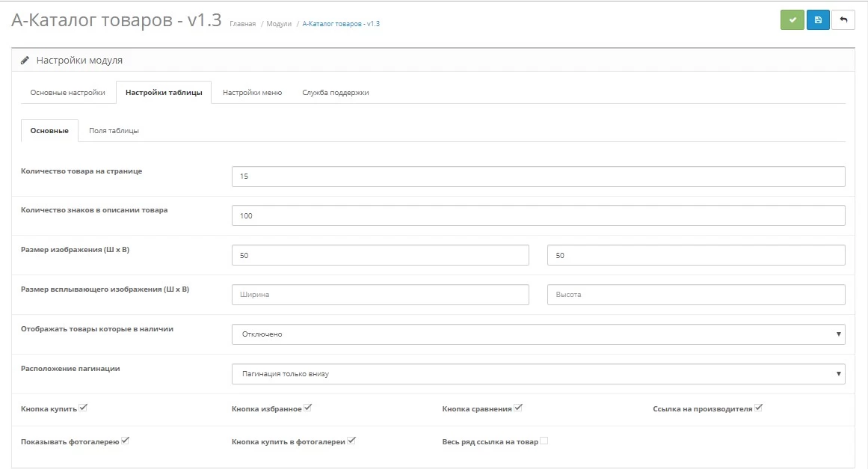Click the Количество знаков в описании field
The height and width of the screenshot is (469, 868).
coord(538,215)
